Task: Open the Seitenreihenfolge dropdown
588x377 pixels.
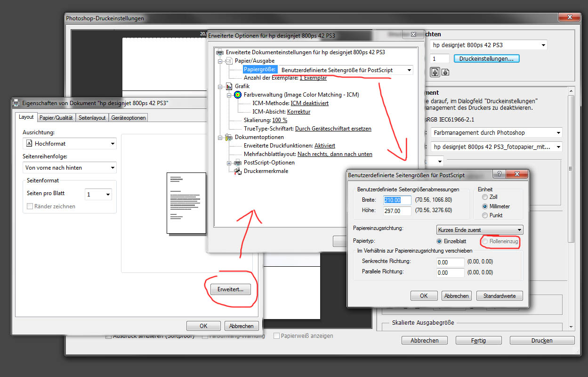Action: (70, 167)
